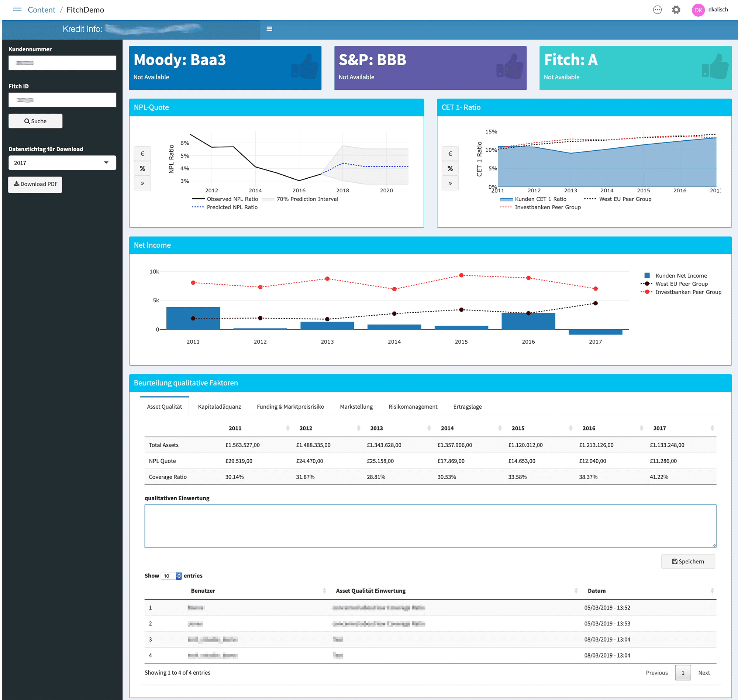Toggle West EU Peer Group in CET chart legend

pyautogui.click(x=618, y=199)
